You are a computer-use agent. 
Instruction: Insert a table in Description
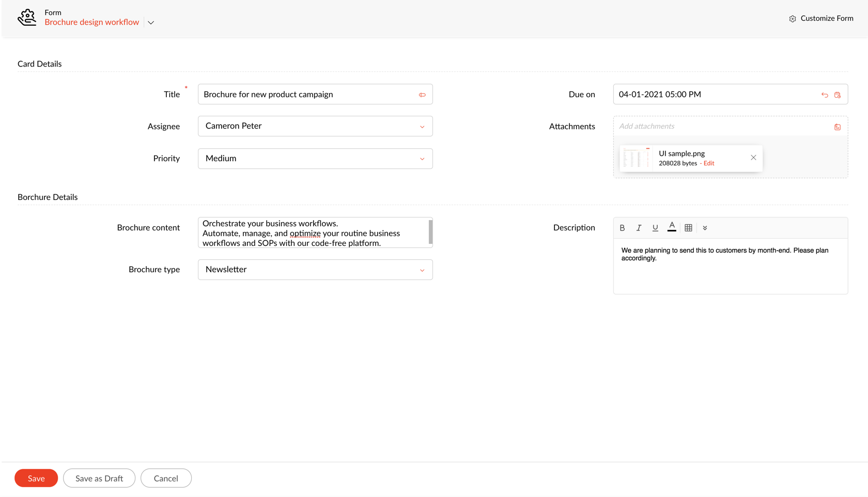point(688,228)
